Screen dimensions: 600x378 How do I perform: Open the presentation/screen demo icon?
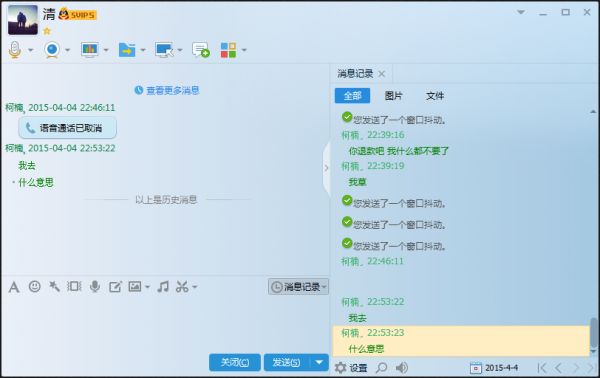point(90,50)
